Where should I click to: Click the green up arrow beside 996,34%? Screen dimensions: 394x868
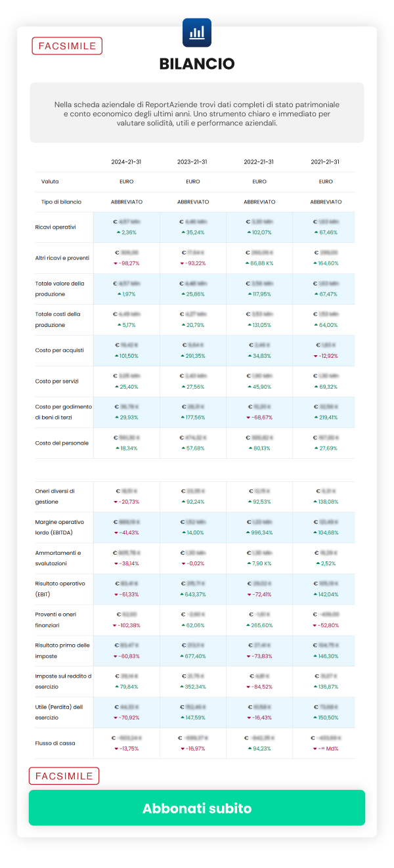point(248,532)
